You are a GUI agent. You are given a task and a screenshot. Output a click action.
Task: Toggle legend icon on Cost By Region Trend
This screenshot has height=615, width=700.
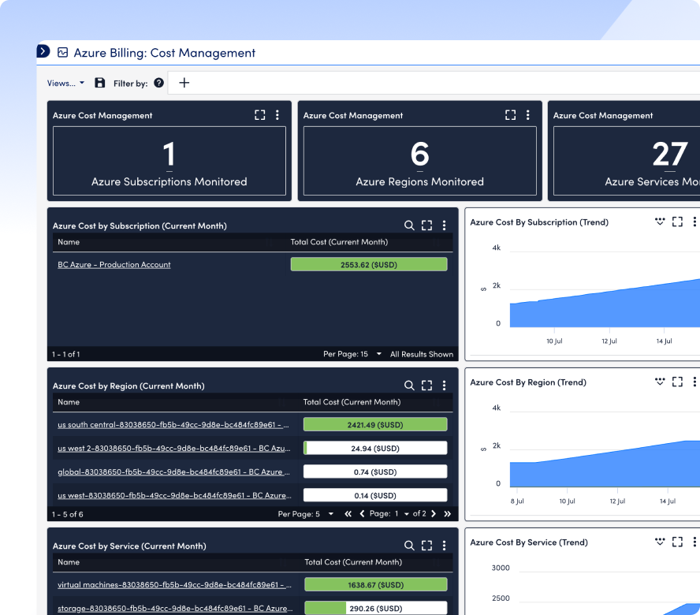pyautogui.click(x=660, y=382)
